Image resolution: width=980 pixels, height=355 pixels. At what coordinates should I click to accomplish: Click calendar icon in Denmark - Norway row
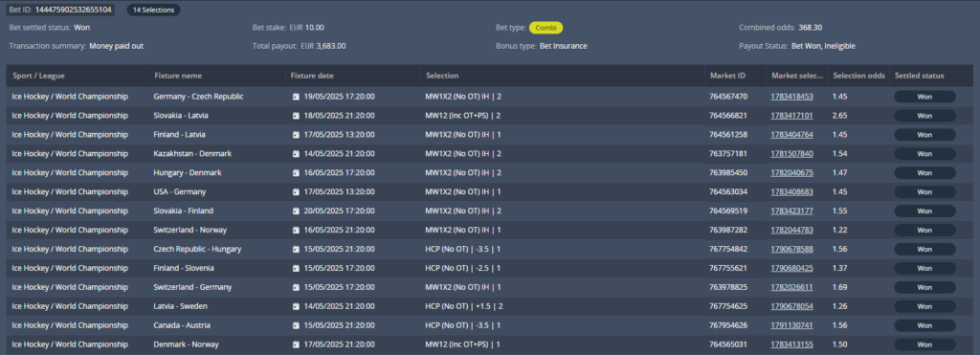(296, 344)
